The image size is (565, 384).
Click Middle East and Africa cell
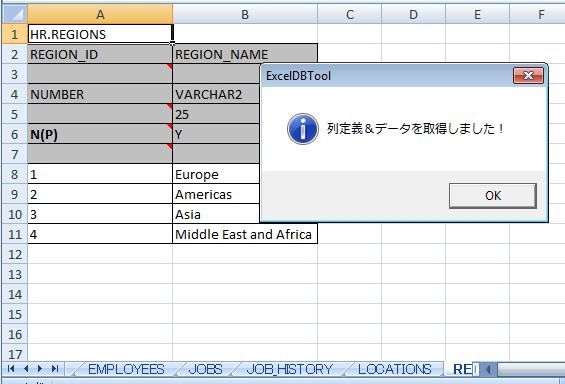pyautogui.click(x=245, y=235)
